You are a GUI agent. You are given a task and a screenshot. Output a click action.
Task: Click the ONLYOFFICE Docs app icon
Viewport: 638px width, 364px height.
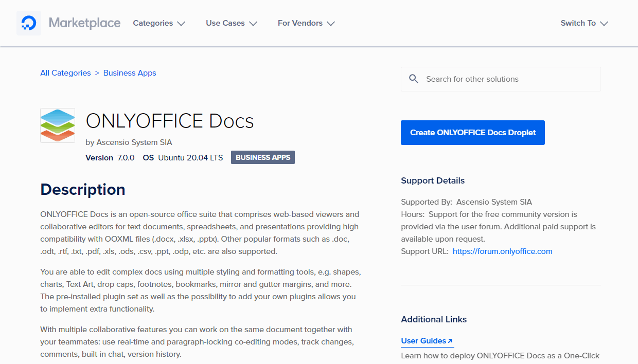[x=58, y=125]
